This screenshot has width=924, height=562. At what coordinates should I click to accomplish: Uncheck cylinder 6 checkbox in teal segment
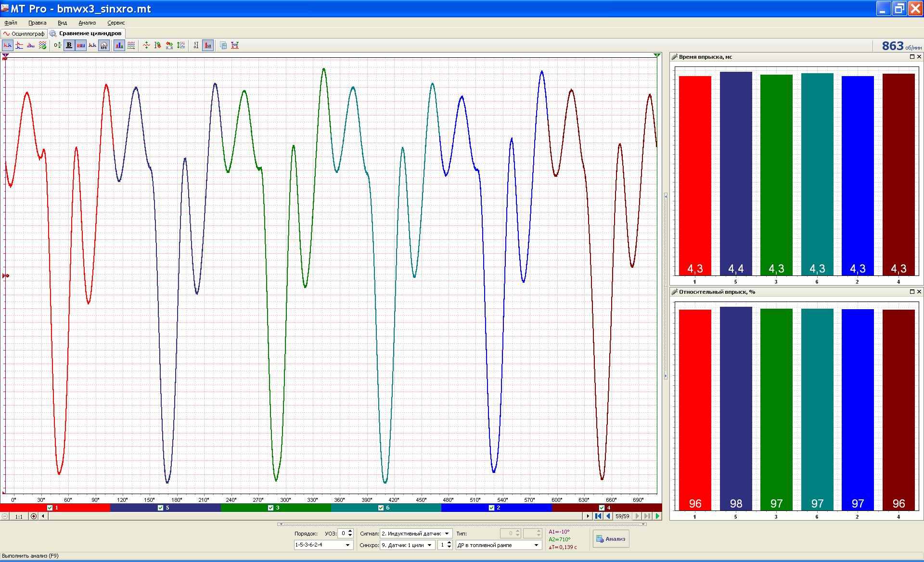(x=381, y=508)
